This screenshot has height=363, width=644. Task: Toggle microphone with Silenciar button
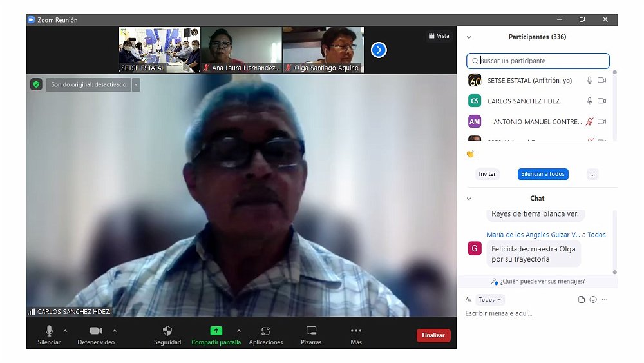point(49,331)
